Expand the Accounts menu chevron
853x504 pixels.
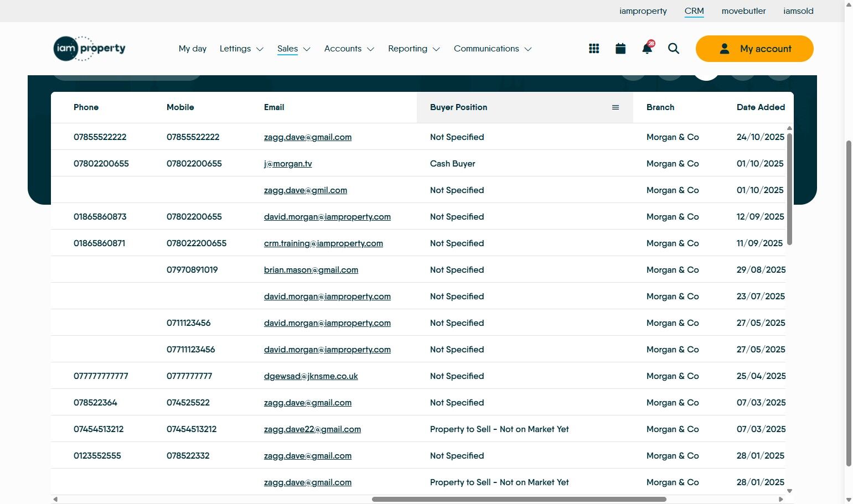370,49
